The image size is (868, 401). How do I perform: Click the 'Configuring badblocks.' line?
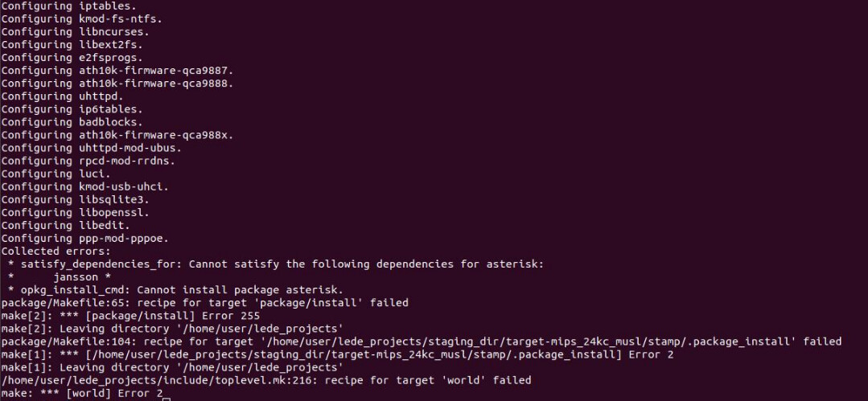click(x=72, y=122)
